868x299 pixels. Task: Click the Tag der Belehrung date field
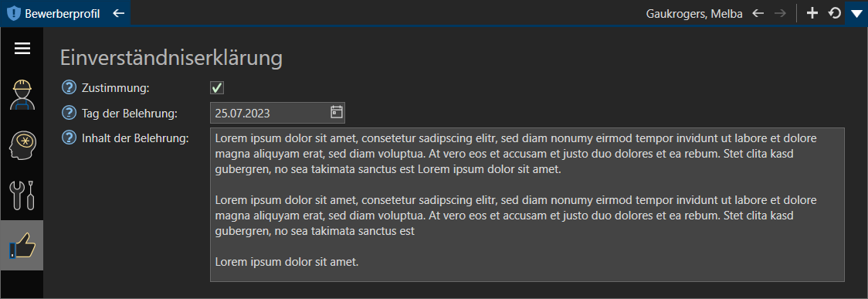277,113
